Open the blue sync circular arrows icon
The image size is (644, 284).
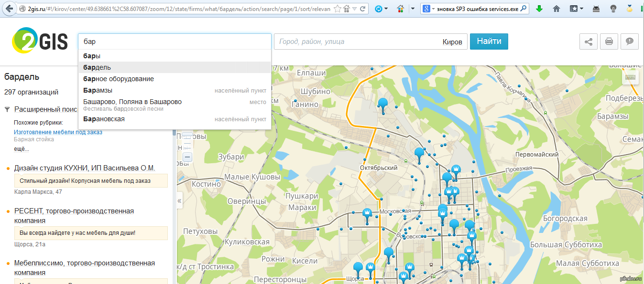pos(379,9)
